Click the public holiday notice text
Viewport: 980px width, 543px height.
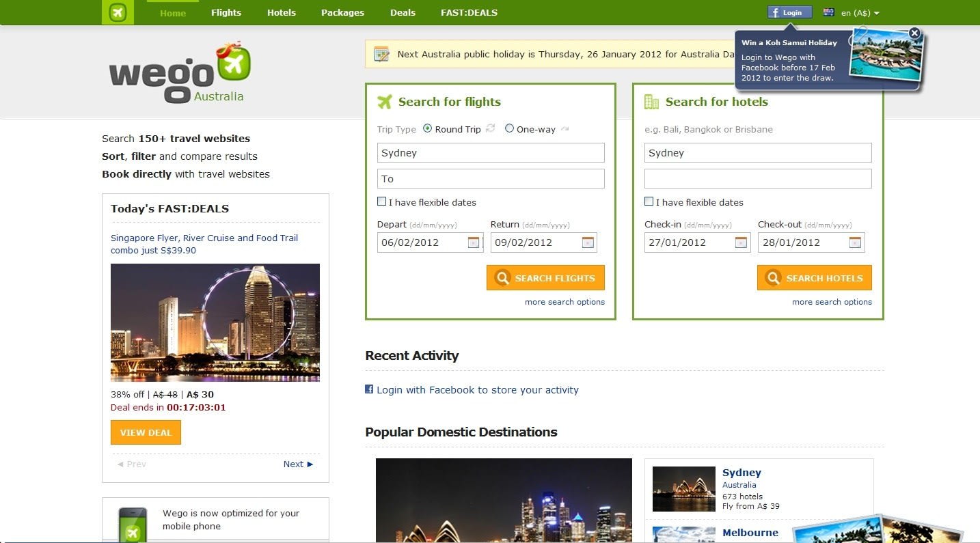click(x=567, y=54)
